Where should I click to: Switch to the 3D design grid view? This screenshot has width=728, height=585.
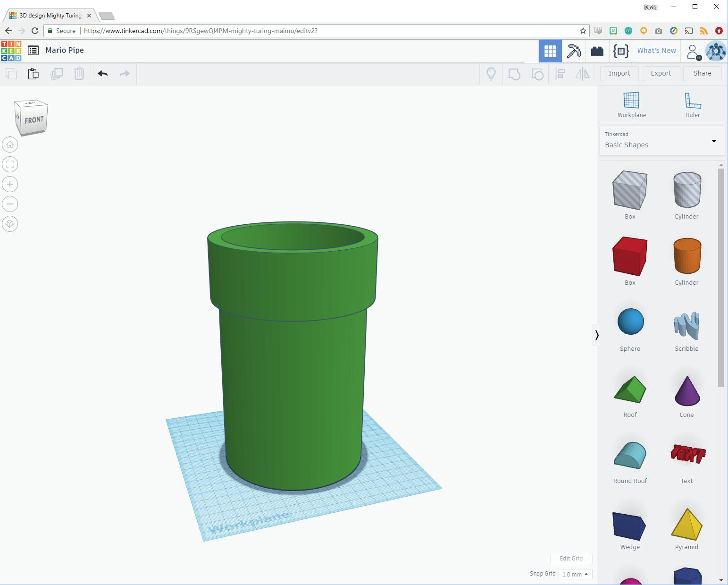click(550, 51)
